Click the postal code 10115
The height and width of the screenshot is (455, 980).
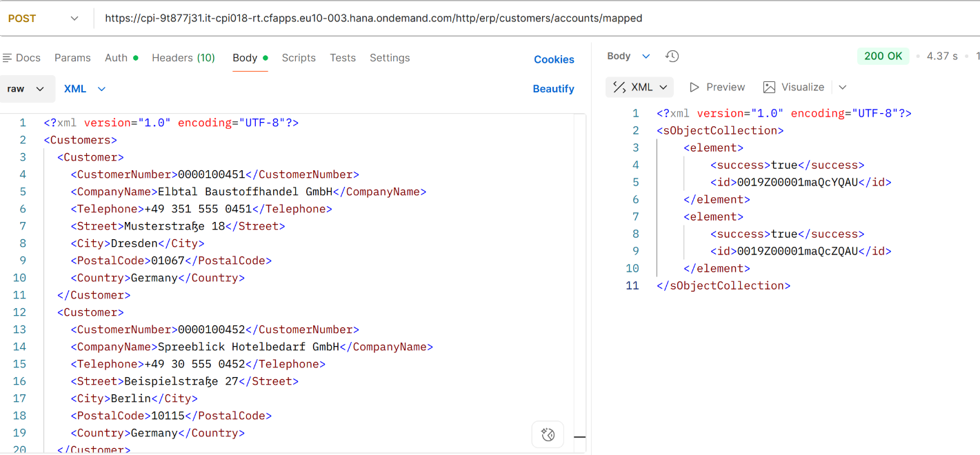[168, 416]
